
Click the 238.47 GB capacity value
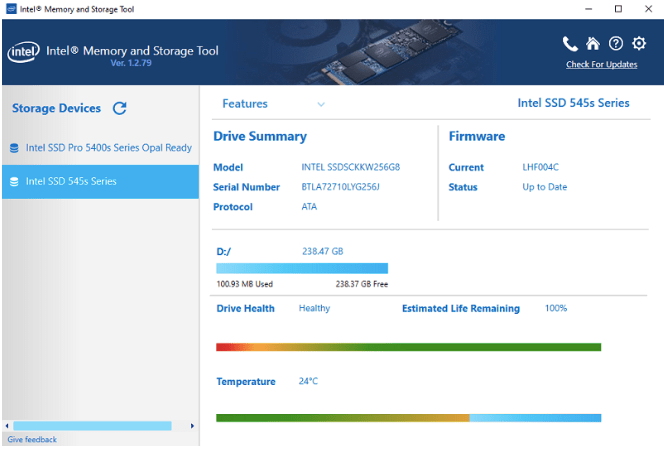pos(323,252)
